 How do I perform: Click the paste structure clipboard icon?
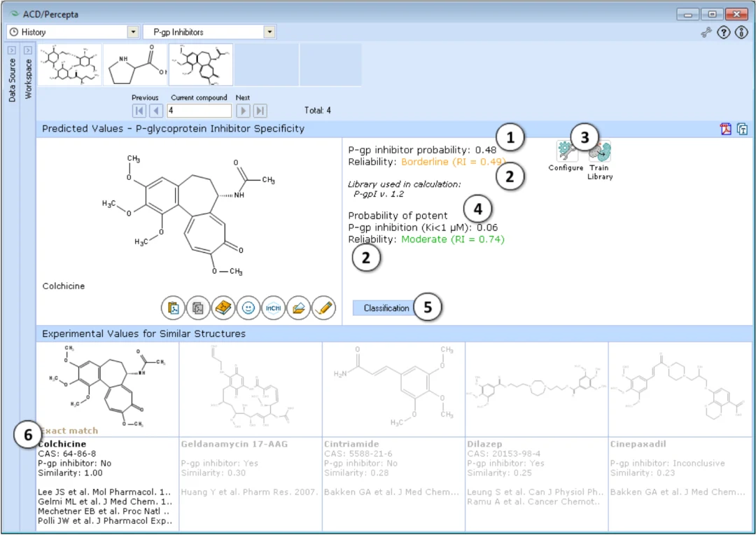(173, 308)
